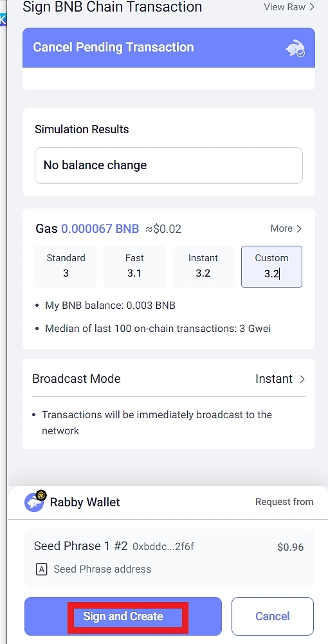Click the Seed Phrase 1 #2 account row
Image resolution: width=328 pixels, height=644 pixels.
click(169, 558)
